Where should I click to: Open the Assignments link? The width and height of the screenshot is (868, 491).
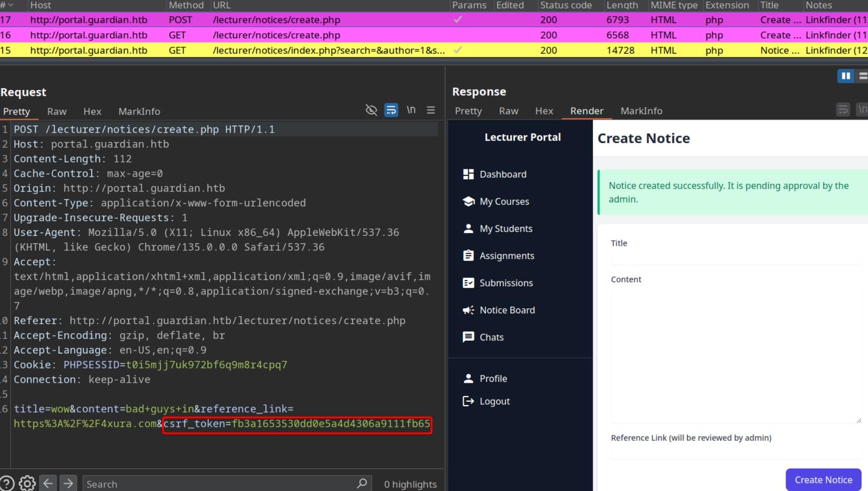507,256
